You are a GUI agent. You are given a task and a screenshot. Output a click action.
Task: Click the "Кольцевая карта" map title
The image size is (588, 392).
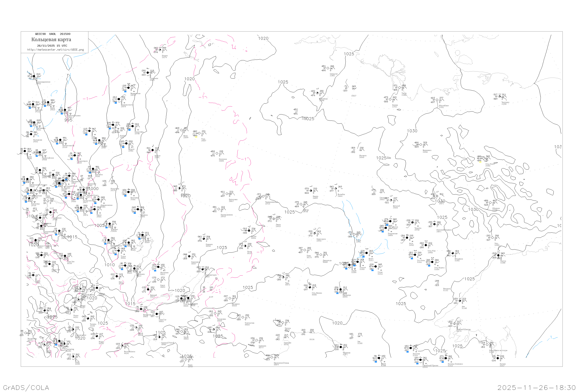pyautogui.click(x=51, y=40)
